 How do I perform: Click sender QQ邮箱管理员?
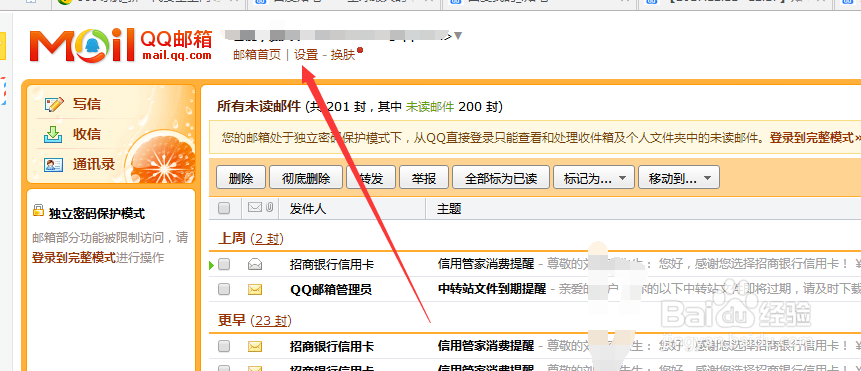coord(331,289)
